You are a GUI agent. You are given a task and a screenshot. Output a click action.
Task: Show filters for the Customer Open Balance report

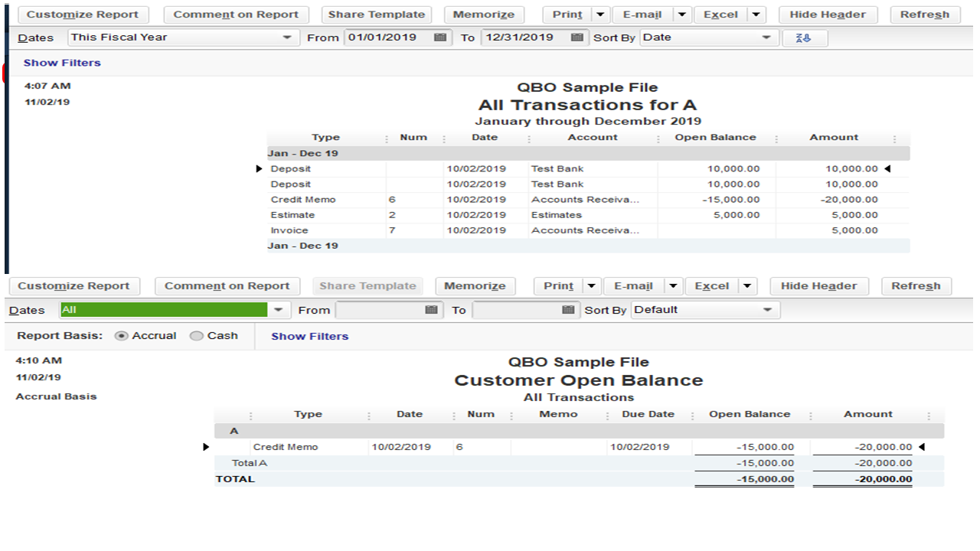pyautogui.click(x=309, y=335)
